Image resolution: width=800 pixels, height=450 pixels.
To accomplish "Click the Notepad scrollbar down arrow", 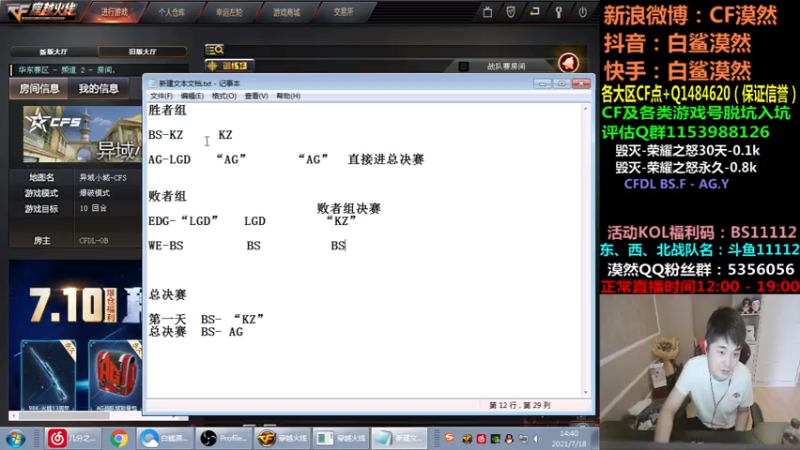I will coord(585,392).
